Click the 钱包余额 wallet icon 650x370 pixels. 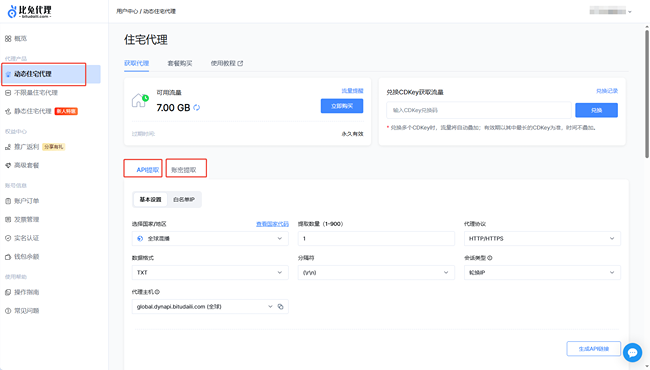[8, 257]
